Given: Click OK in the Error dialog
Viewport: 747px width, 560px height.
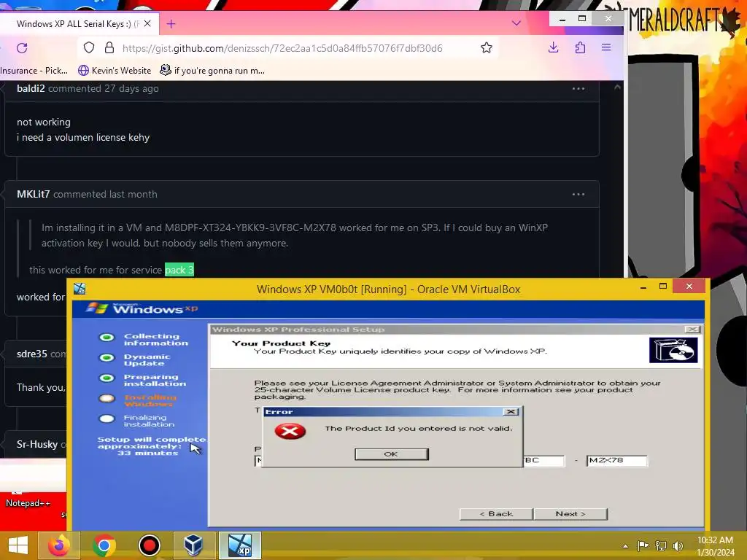Looking at the screenshot, I should (x=392, y=454).
